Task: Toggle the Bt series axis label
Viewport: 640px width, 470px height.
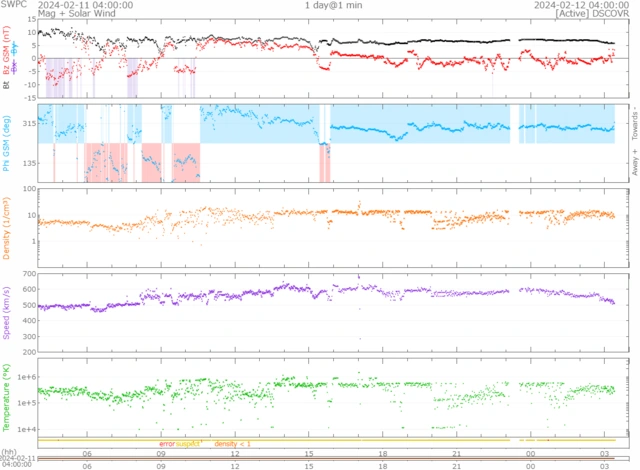Action: [x=7, y=86]
